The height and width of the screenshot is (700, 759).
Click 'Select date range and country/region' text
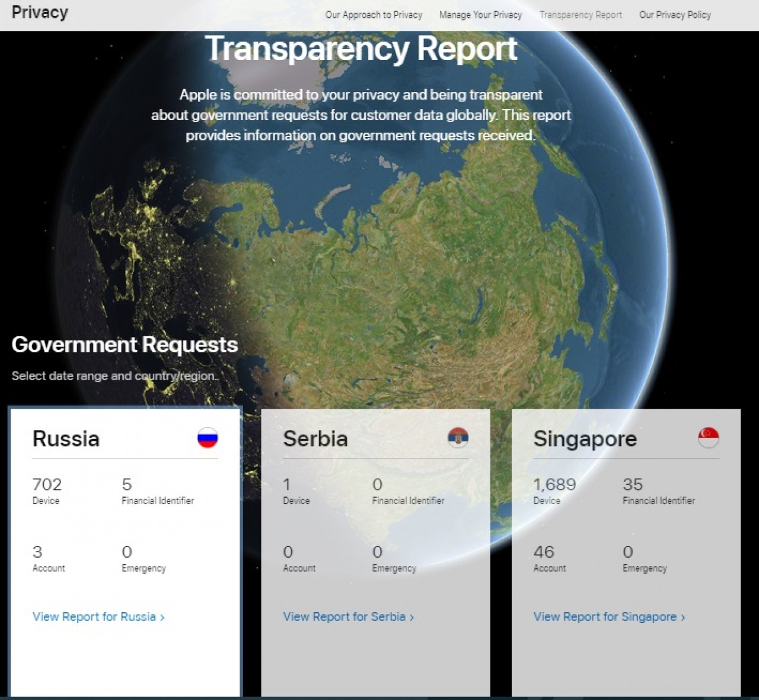(x=115, y=376)
